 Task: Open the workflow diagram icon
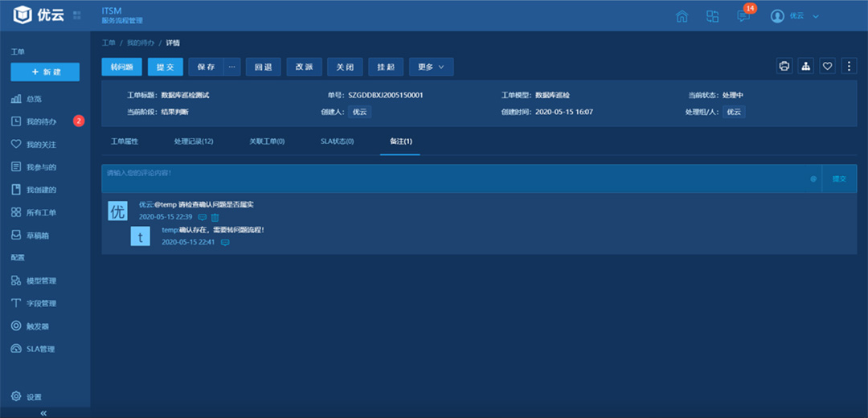(x=805, y=66)
